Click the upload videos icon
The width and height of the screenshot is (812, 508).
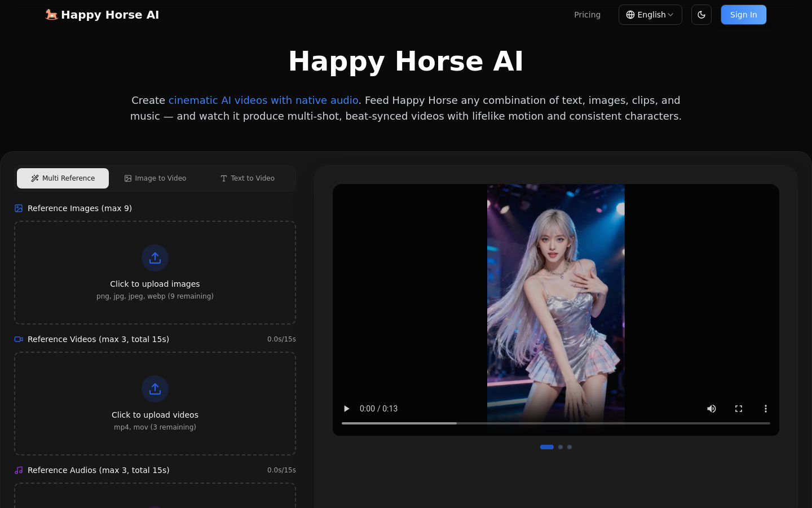(155, 389)
